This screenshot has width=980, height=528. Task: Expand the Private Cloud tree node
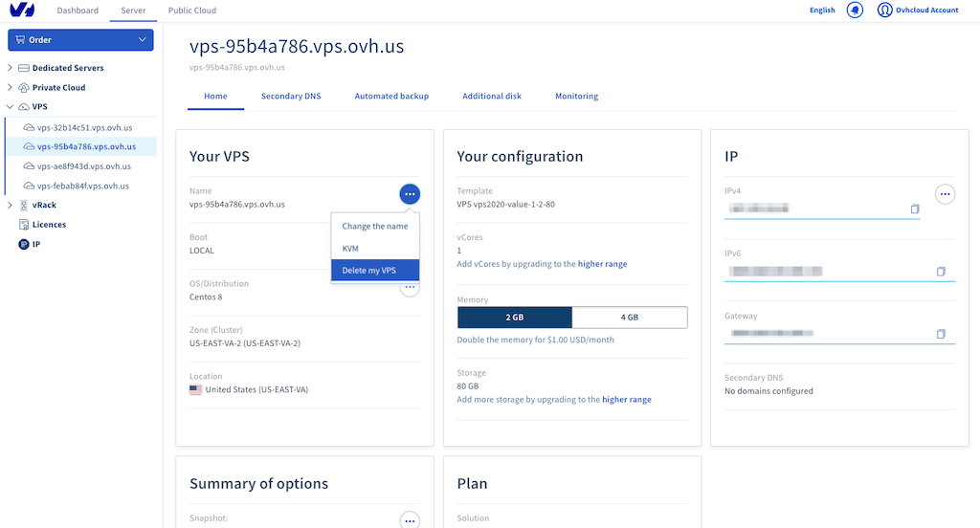point(10,87)
